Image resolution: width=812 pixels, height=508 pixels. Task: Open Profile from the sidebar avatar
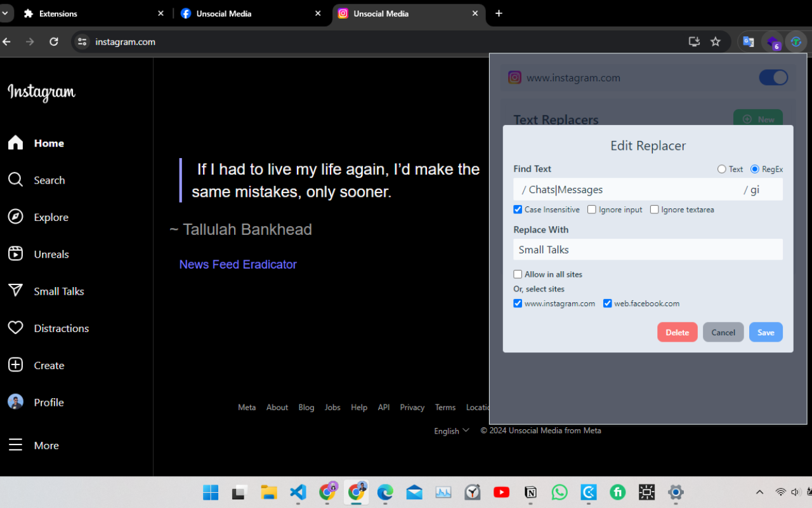[36, 402]
